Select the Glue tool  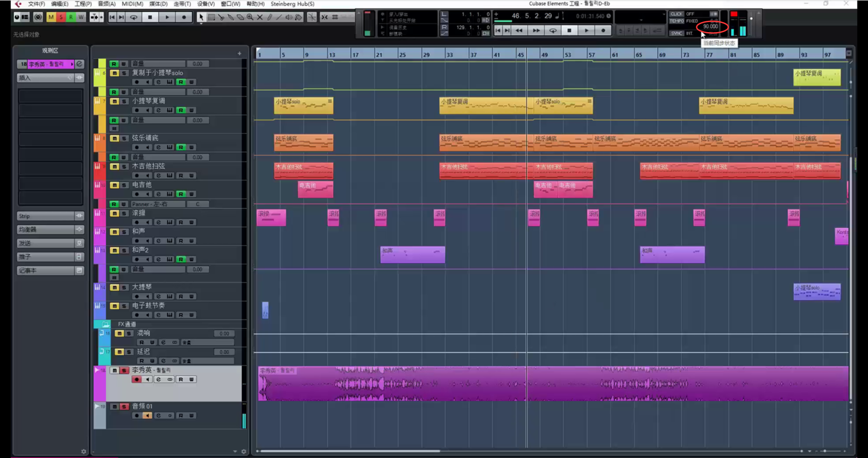[x=231, y=17]
